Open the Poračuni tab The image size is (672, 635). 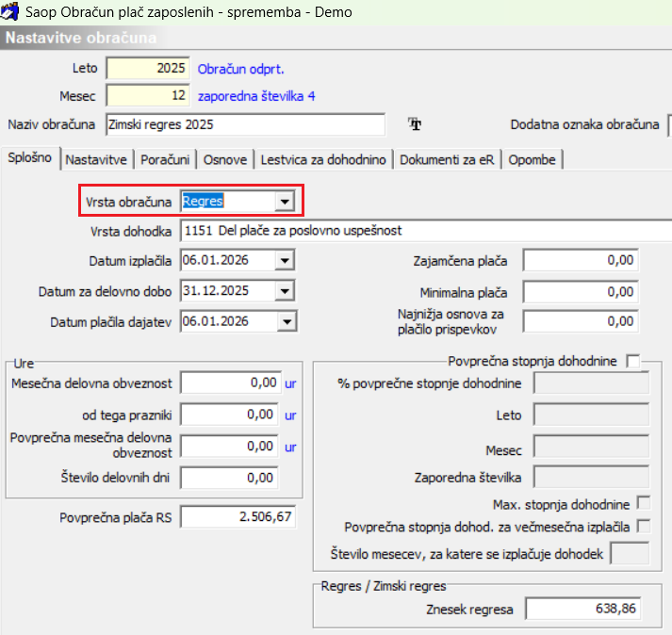tap(165, 160)
